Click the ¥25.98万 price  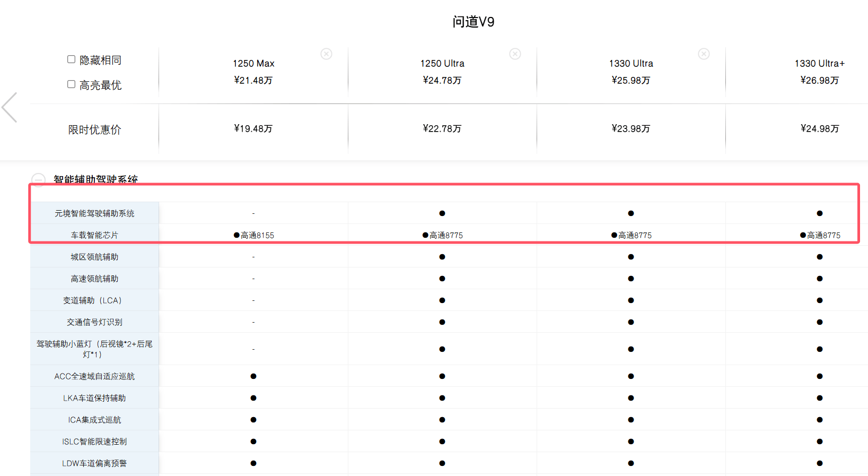click(x=631, y=80)
